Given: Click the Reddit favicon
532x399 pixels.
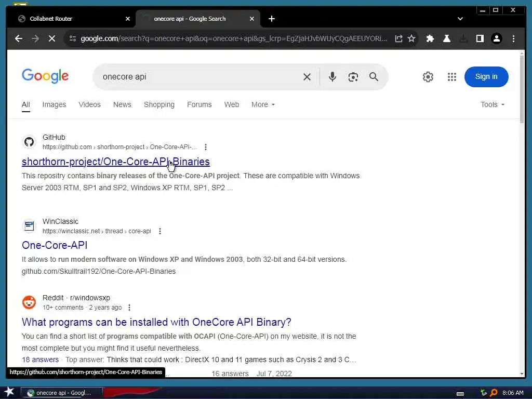Looking at the screenshot, I should click(29, 302).
